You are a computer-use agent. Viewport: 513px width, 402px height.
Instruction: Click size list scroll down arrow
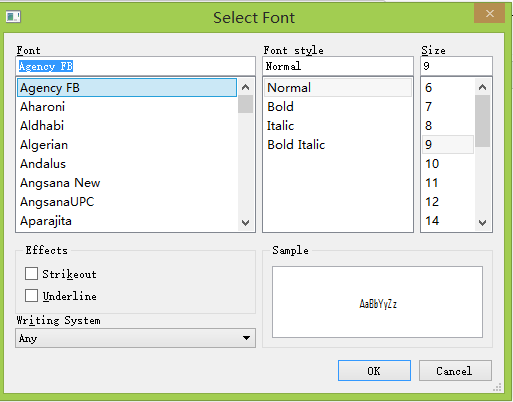(482, 222)
